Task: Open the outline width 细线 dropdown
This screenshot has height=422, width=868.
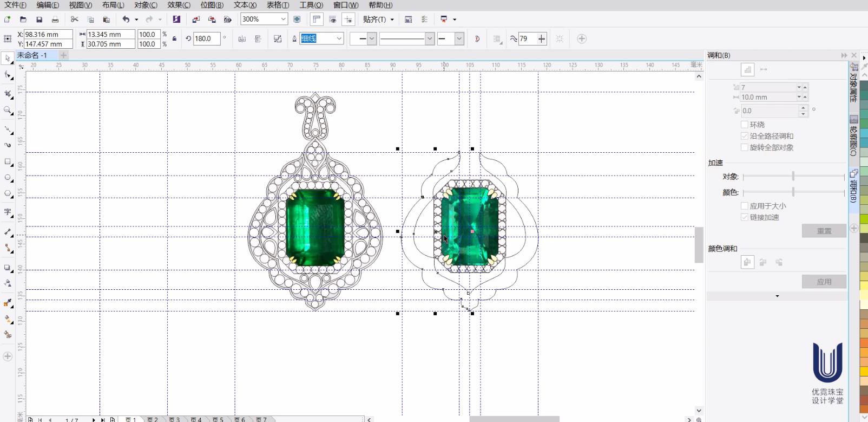Action: click(x=339, y=38)
